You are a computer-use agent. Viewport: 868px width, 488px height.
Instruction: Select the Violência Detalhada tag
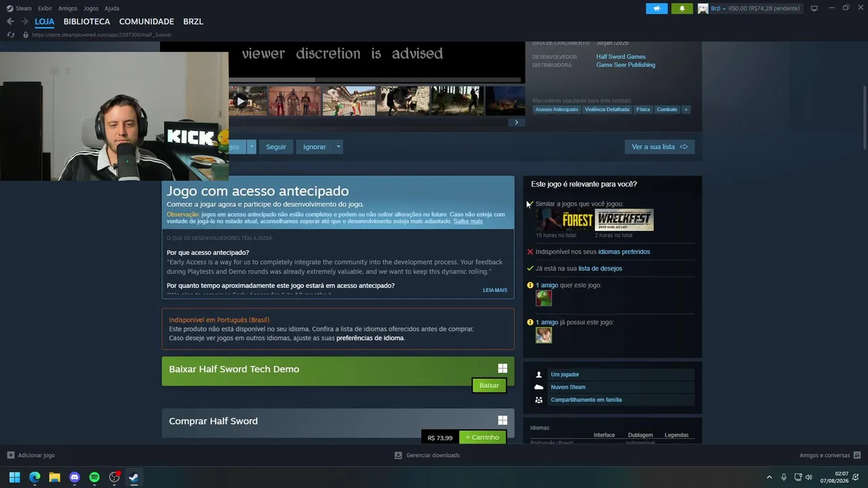[607, 109]
